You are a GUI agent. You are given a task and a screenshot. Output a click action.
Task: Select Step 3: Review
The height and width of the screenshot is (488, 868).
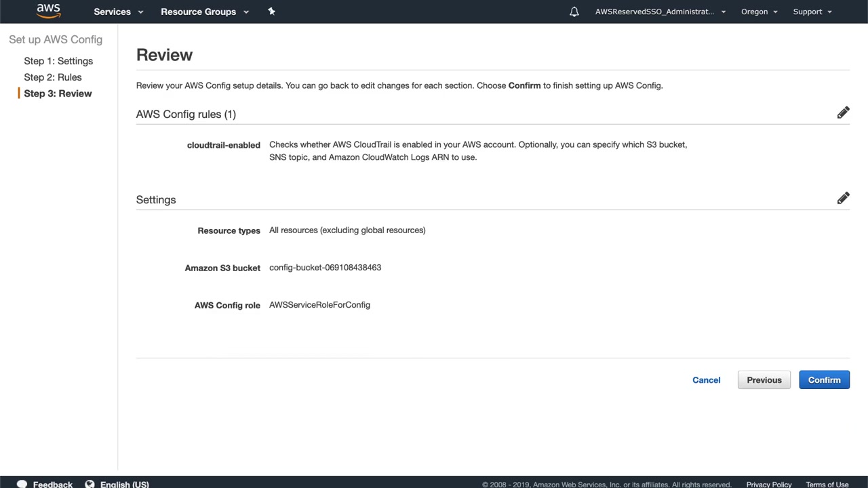point(58,94)
